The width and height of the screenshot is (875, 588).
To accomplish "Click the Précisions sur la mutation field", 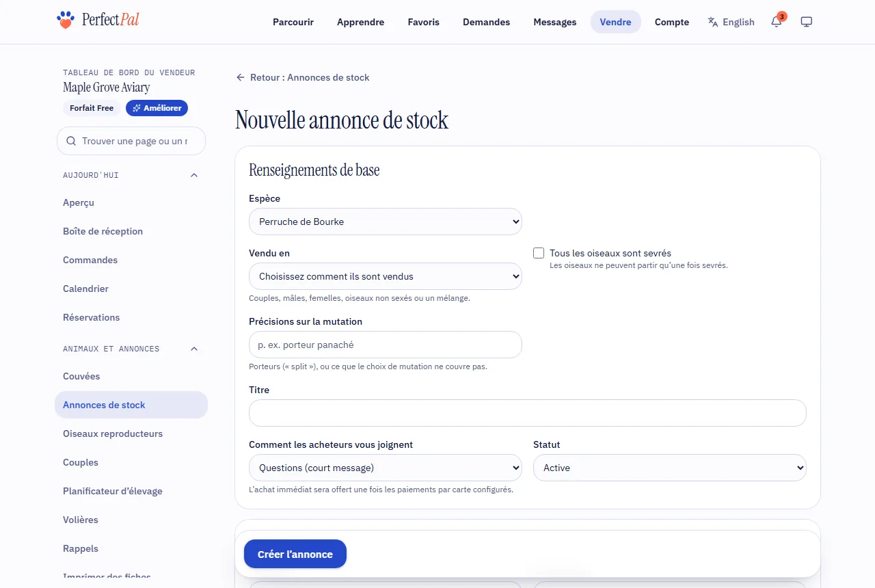I will pos(386,345).
